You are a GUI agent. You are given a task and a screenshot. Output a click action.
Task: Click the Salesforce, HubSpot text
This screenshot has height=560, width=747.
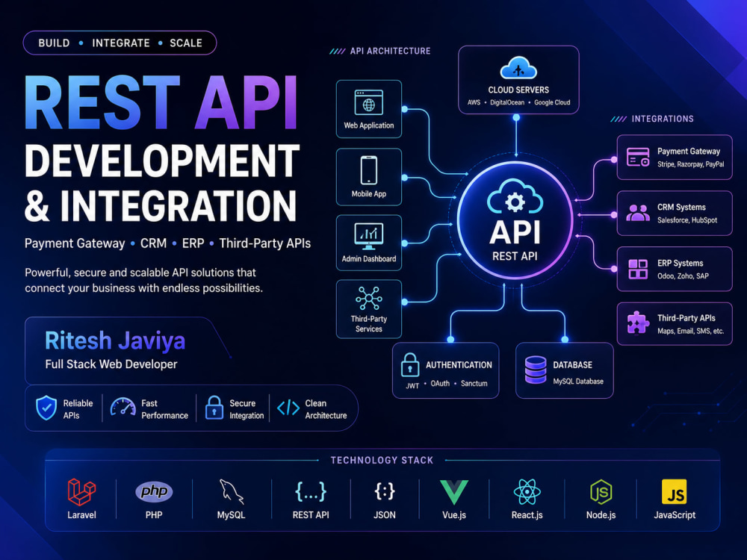pyautogui.click(x=687, y=220)
